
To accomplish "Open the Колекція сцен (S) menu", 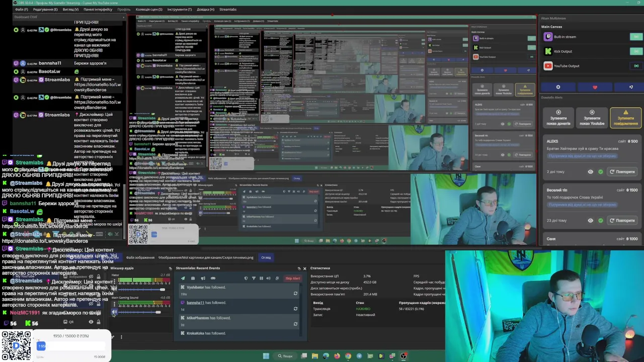I will pos(149,10).
